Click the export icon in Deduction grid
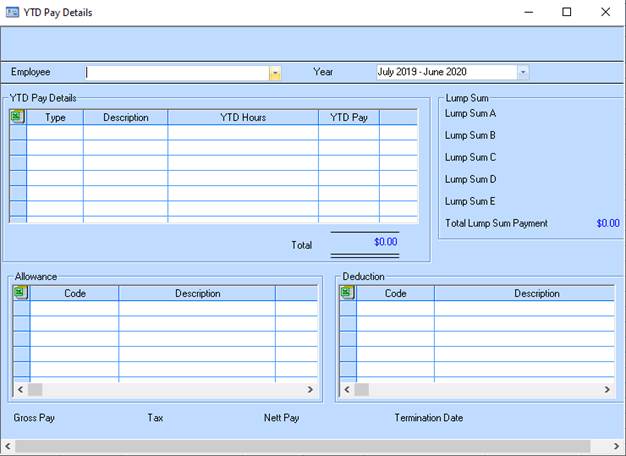 tap(347, 293)
